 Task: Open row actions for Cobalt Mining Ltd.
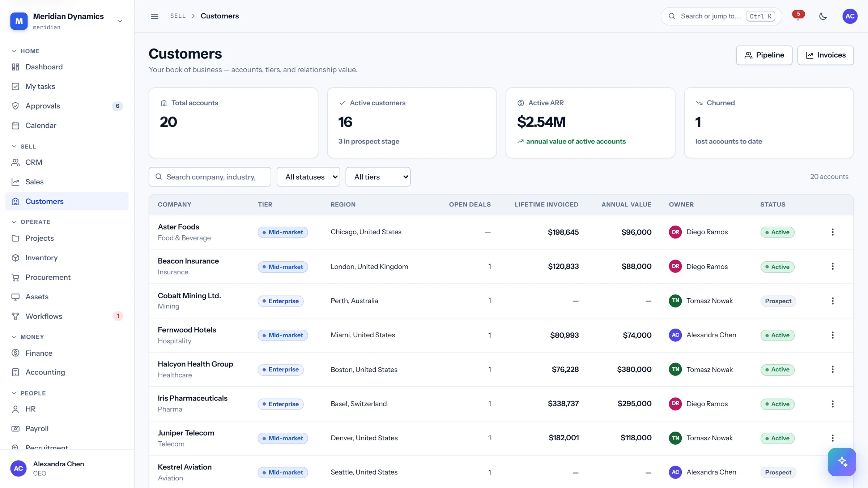(x=833, y=301)
